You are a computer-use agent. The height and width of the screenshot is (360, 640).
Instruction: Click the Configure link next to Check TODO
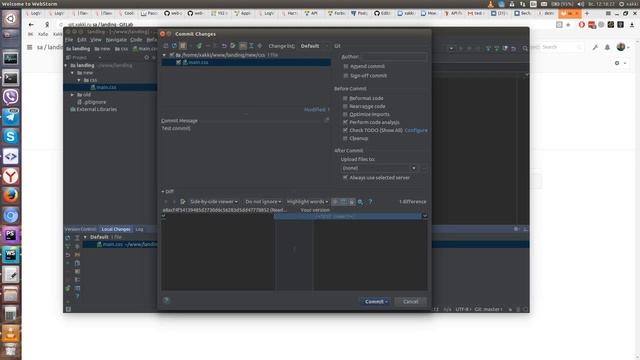416,130
